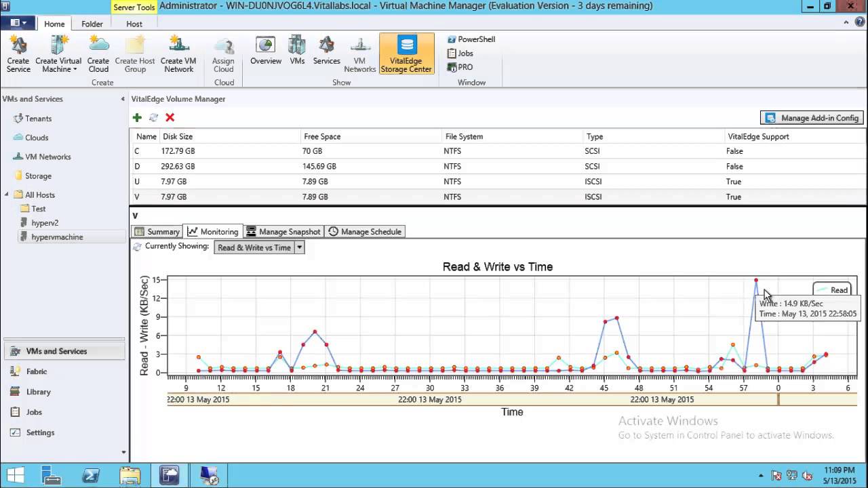Image resolution: width=868 pixels, height=488 pixels.
Task: Switch to the Host ribbon tab
Action: click(x=134, y=24)
